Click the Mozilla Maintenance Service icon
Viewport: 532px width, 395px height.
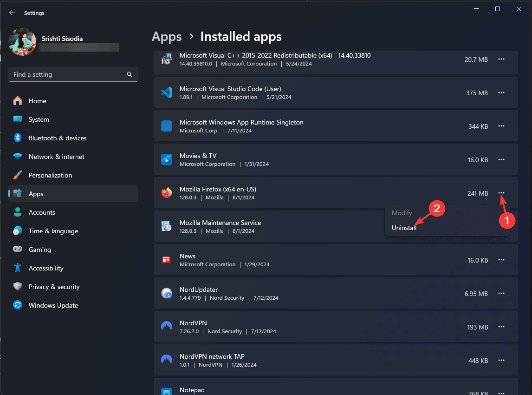click(167, 226)
